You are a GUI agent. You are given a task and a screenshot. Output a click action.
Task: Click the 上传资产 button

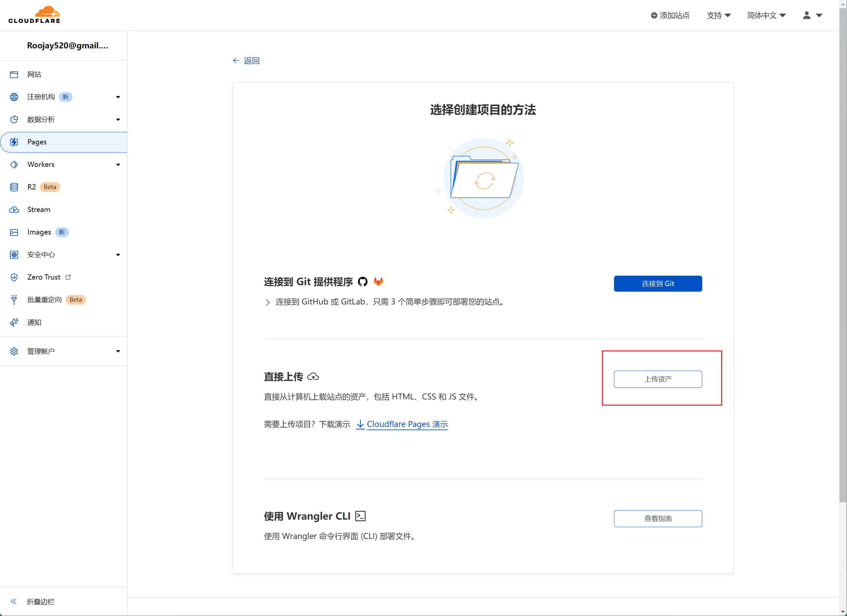658,379
